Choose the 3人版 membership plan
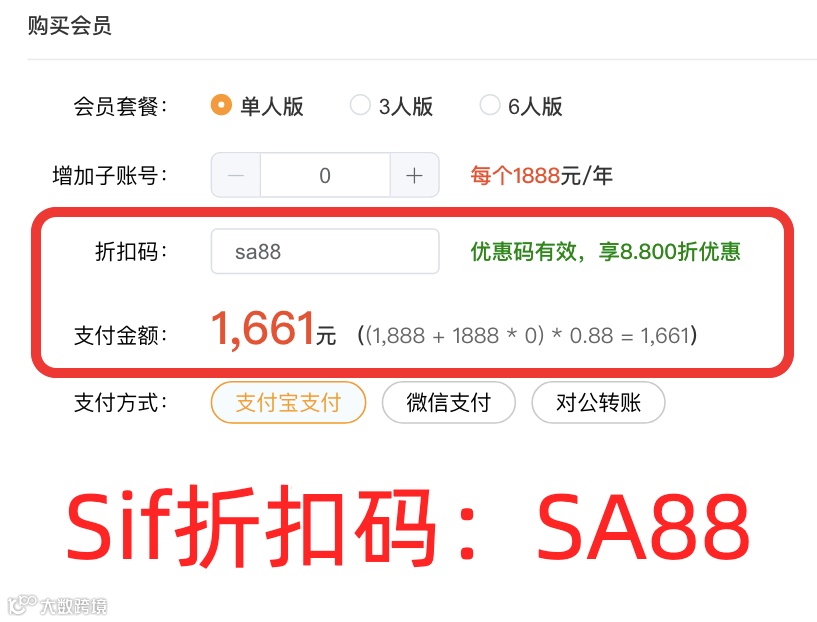817x622 pixels. [x=360, y=105]
